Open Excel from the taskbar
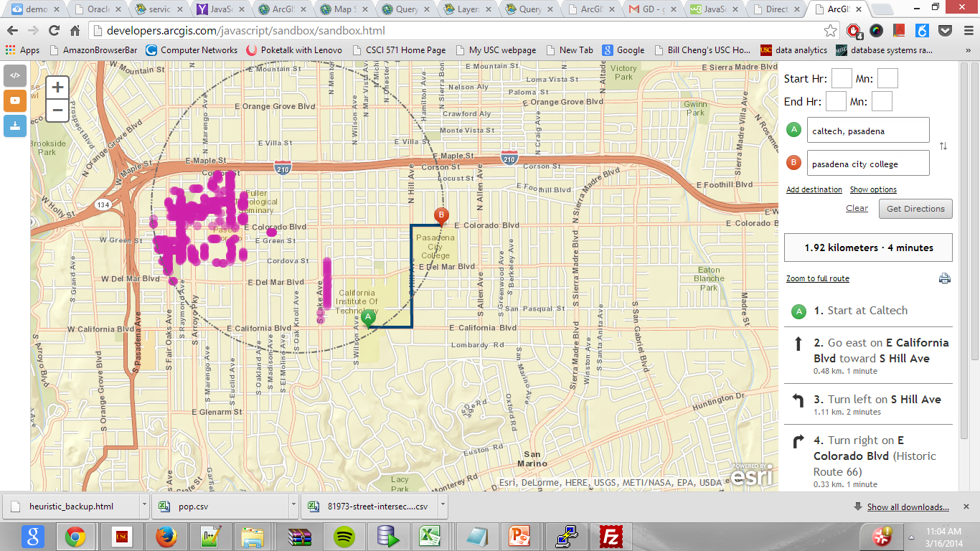The width and height of the screenshot is (980, 551). point(430,536)
